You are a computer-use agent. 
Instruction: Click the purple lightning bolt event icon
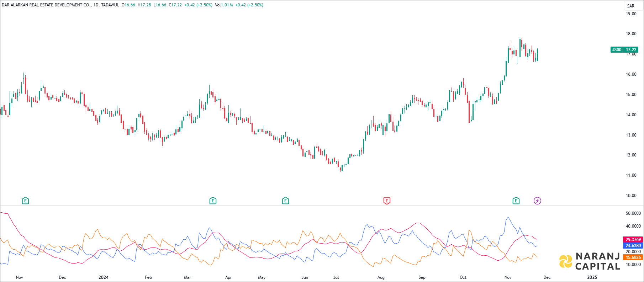pos(537,201)
